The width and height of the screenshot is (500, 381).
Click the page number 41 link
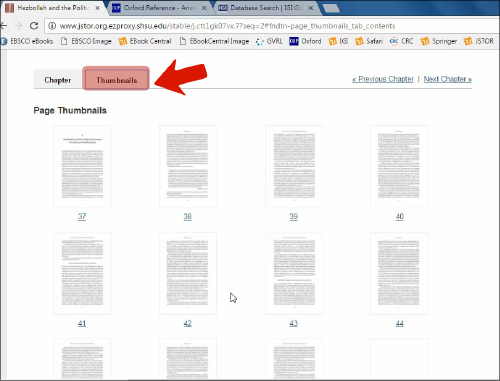point(82,323)
